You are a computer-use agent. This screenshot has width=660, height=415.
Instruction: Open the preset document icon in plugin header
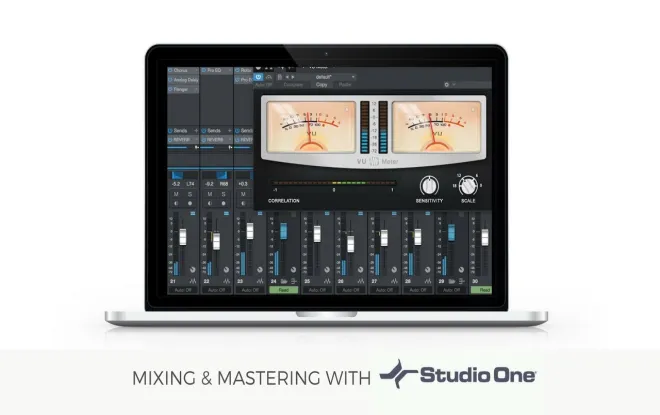pos(279,77)
